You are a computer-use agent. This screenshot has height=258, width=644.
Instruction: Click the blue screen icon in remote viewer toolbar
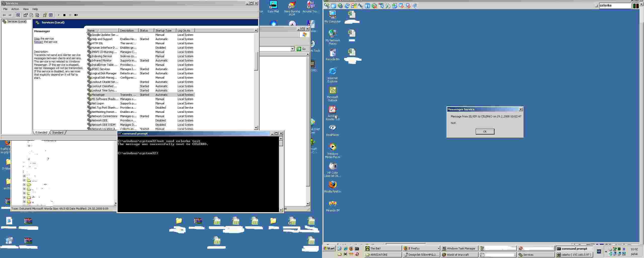[x=334, y=6]
